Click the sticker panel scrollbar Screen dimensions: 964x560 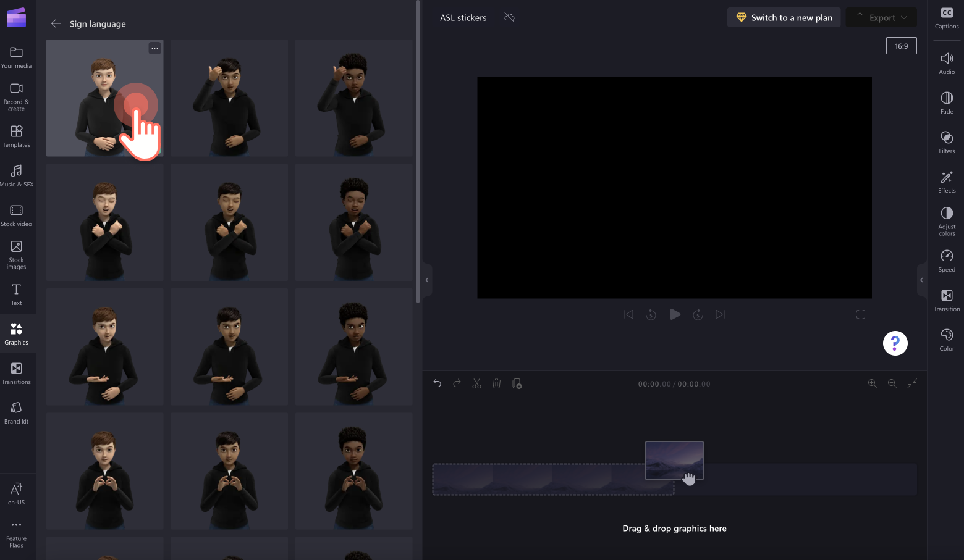coord(418,152)
